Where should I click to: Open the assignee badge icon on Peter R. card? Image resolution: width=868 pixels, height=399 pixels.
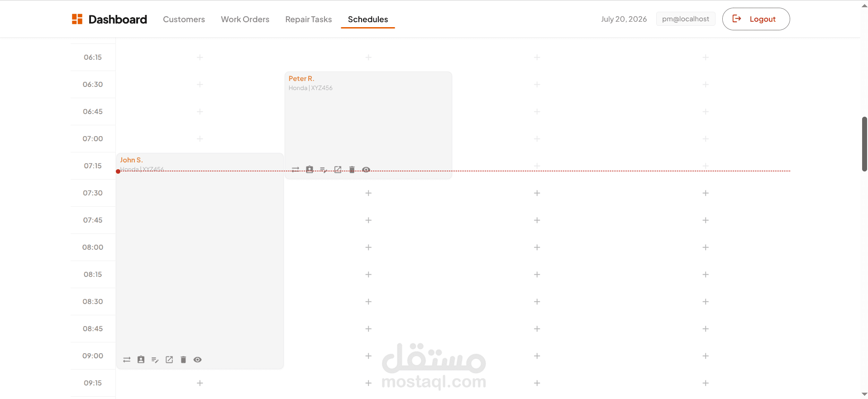[x=310, y=170]
